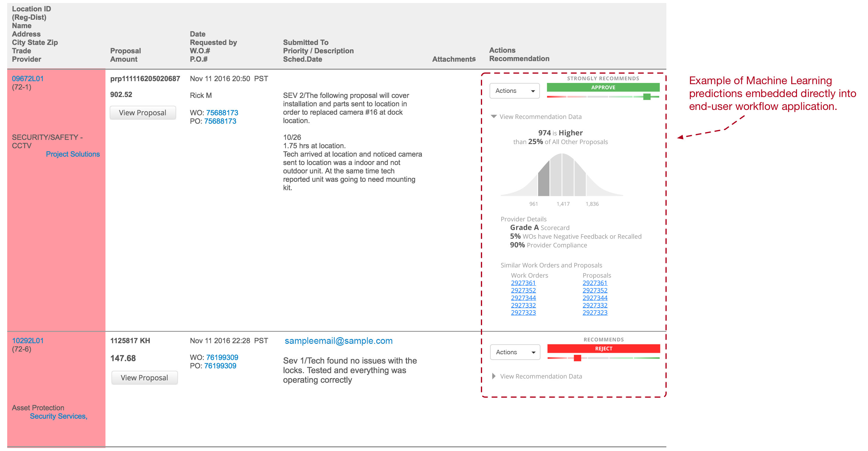Viewport: 868px width, 451px height.
Task: Click proposal amount 147.68
Action: [123, 358]
